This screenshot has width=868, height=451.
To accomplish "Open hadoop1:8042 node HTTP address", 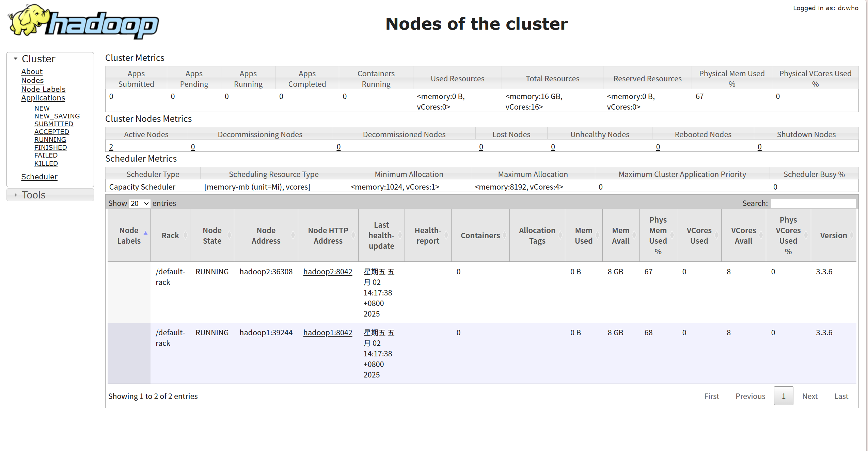I will pos(328,333).
